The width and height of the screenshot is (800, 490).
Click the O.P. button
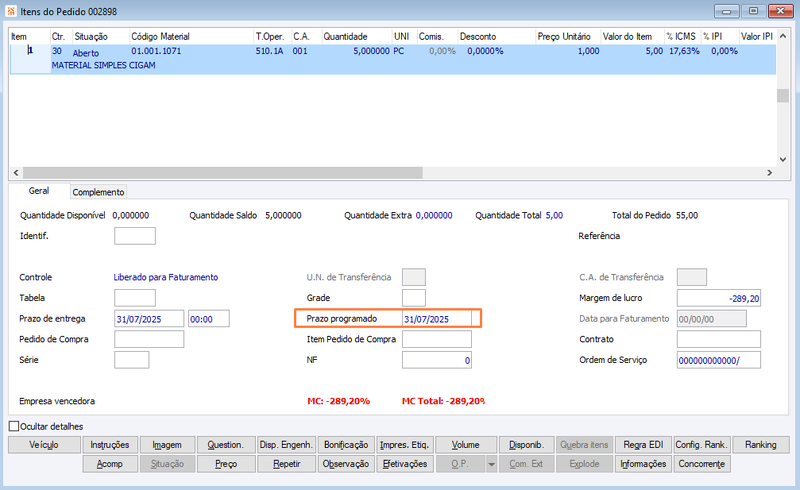pos(460,464)
